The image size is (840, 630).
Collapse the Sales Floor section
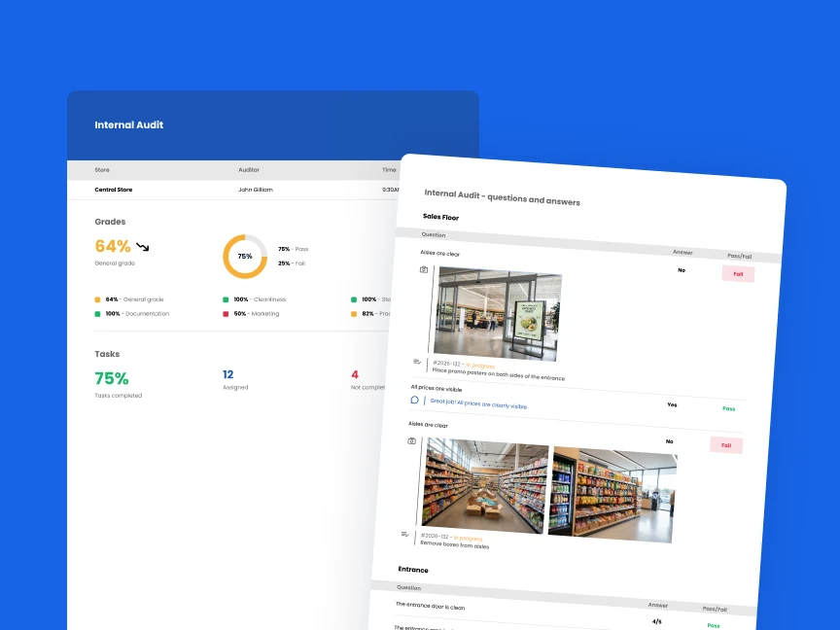[x=439, y=217]
